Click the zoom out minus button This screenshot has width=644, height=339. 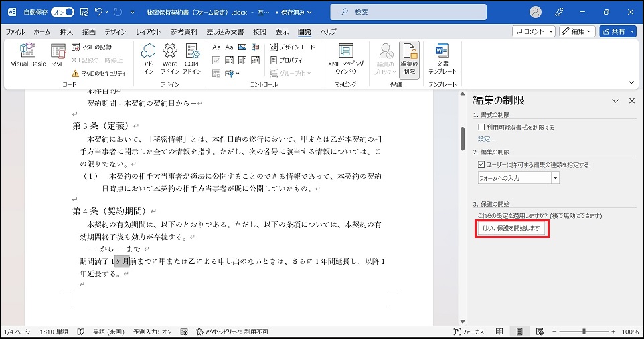pyautogui.click(x=554, y=332)
